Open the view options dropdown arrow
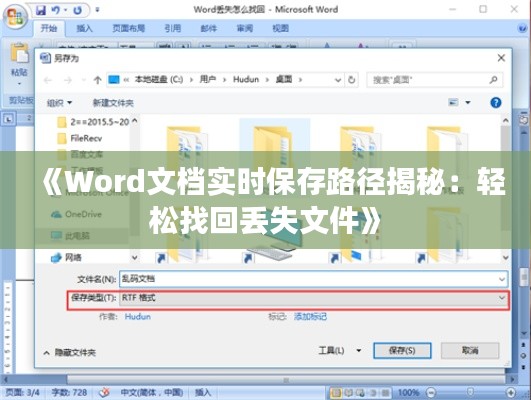This screenshot has height=400, width=531. tap(468, 102)
